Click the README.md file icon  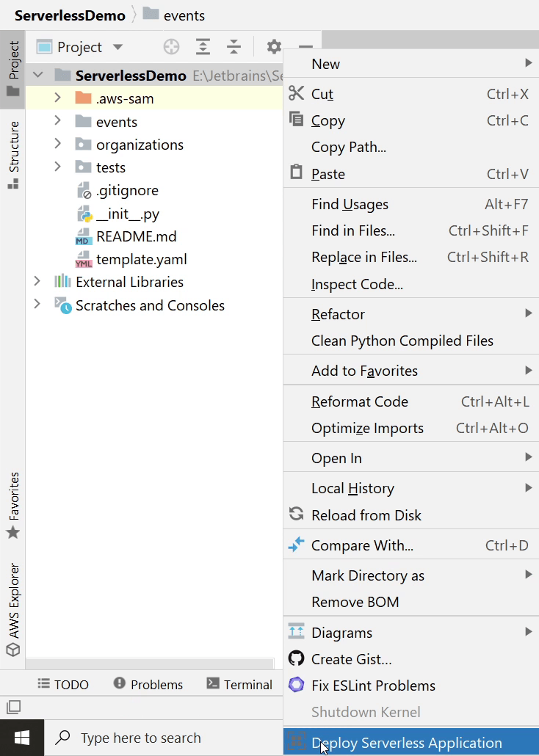coord(84,236)
